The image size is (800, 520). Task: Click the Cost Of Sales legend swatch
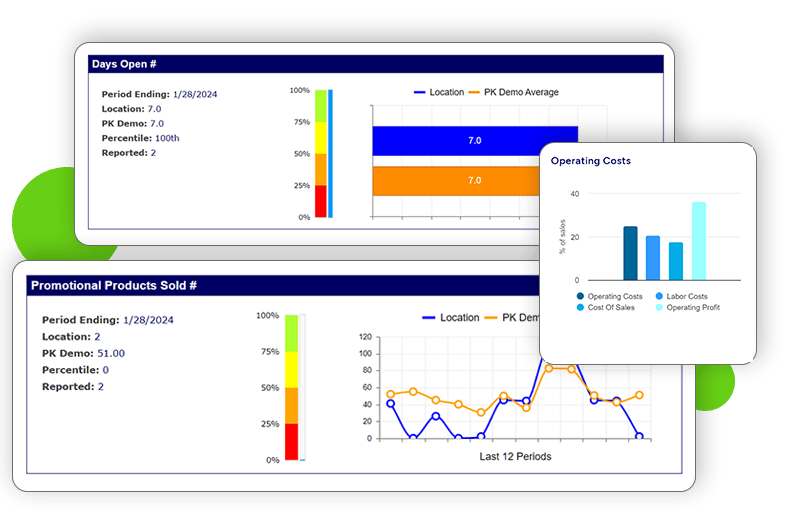[x=582, y=308]
